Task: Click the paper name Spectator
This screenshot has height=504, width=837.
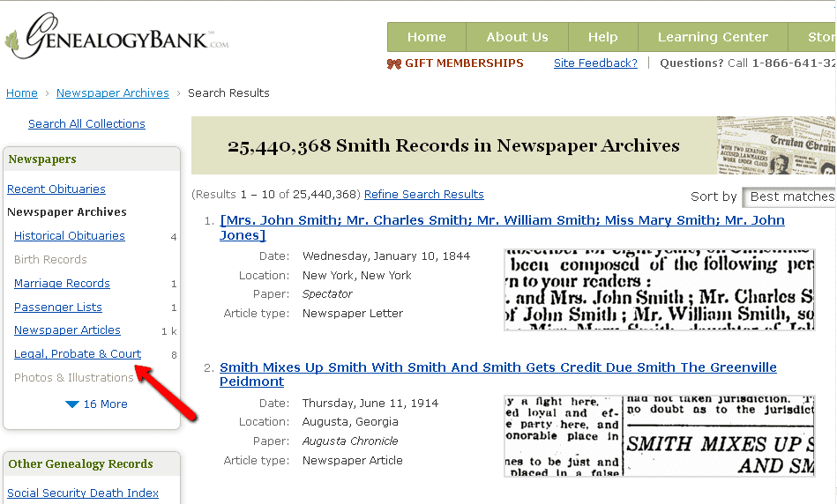Action: click(x=327, y=294)
